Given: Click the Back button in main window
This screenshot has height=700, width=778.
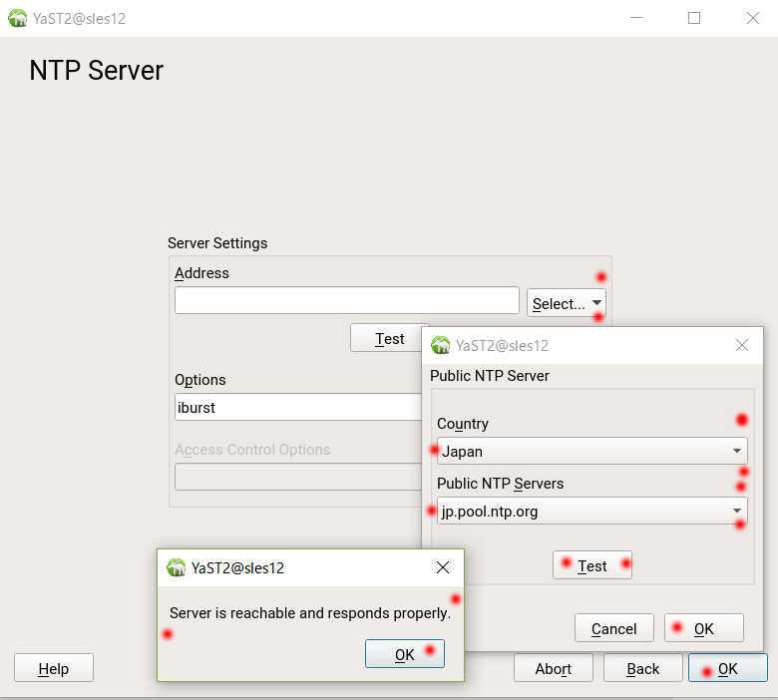Looking at the screenshot, I should 643,668.
